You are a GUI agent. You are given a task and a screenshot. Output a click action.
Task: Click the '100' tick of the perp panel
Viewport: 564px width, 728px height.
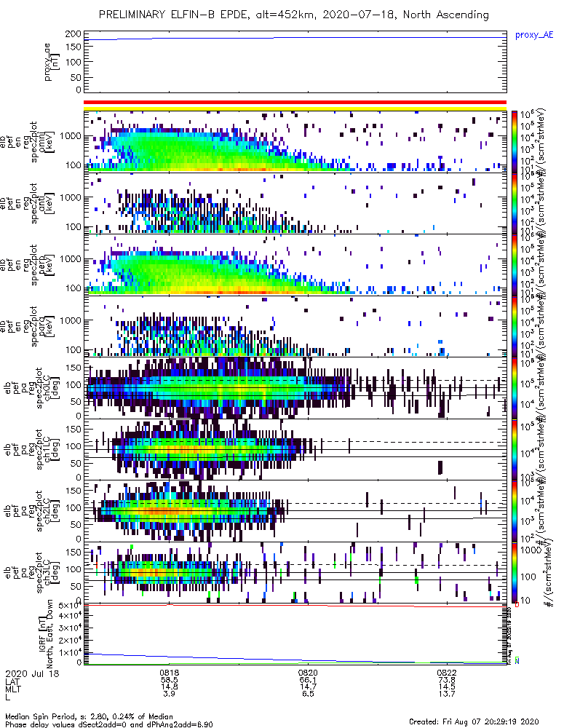pyautogui.click(x=73, y=288)
